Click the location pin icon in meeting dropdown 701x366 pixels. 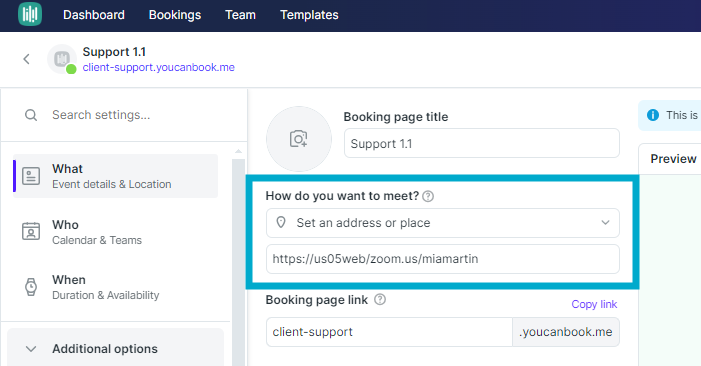pos(281,222)
